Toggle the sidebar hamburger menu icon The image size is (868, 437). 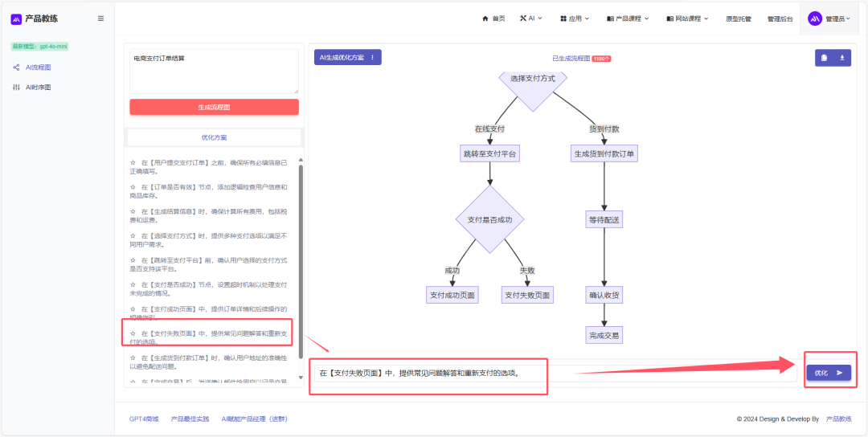pyautogui.click(x=100, y=18)
